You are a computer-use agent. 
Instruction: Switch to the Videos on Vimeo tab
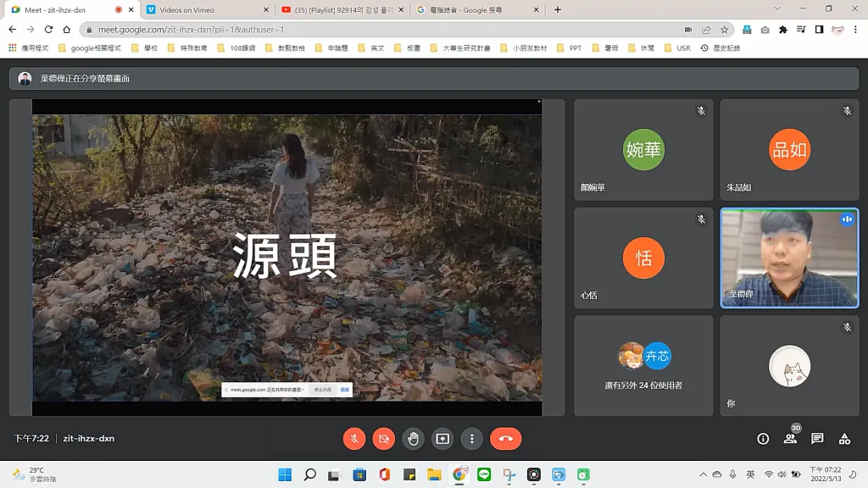click(x=203, y=9)
